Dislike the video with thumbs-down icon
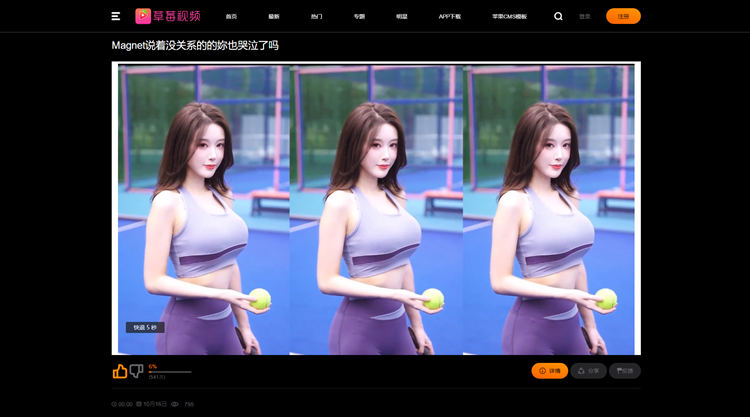 137,371
